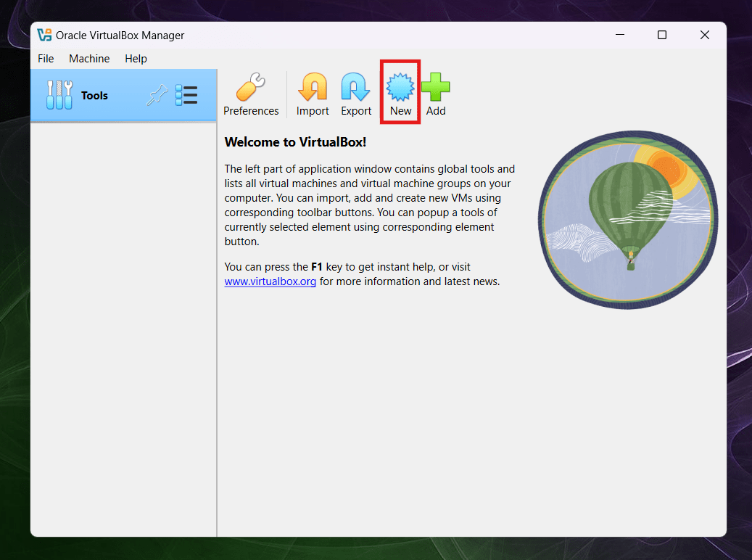Click the Welcome to VirtualBox heading
Screen dimensions: 752x560
point(295,142)
